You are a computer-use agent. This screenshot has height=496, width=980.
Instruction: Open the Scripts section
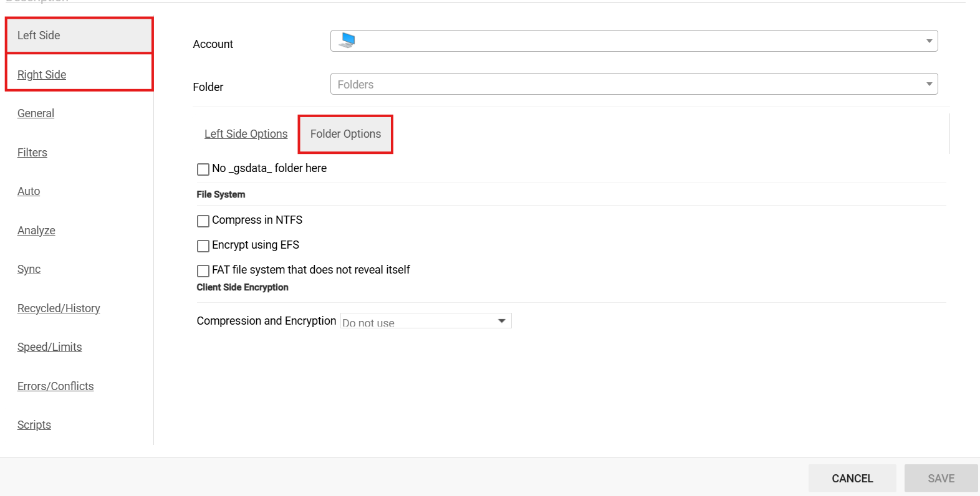34,425
